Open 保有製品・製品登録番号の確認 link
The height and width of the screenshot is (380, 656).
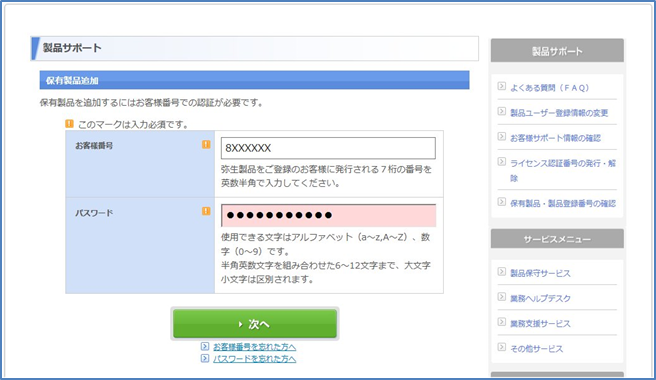coord(563,203)
